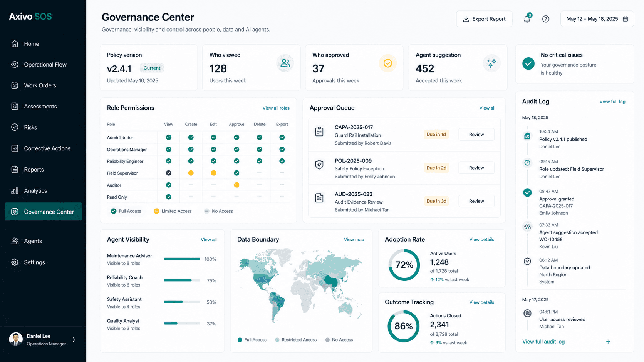This screenshot has width=644, height=362.
Task: Open the help question mark icon
Action: pos(546,19)
